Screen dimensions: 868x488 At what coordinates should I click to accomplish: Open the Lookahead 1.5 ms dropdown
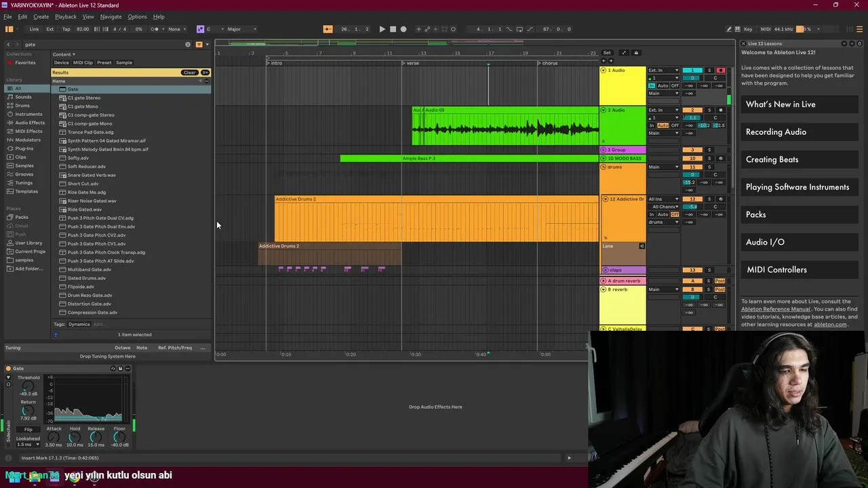[x=27, y=445]
